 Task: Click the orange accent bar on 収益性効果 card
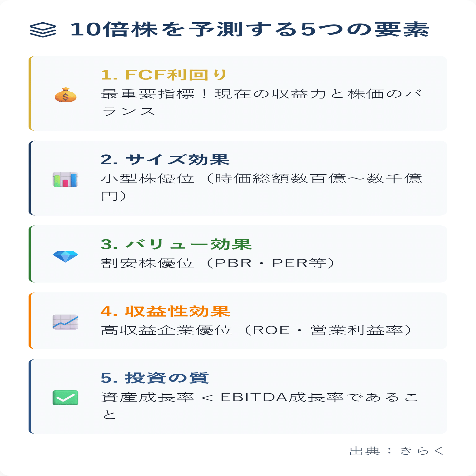click(30, 321)
